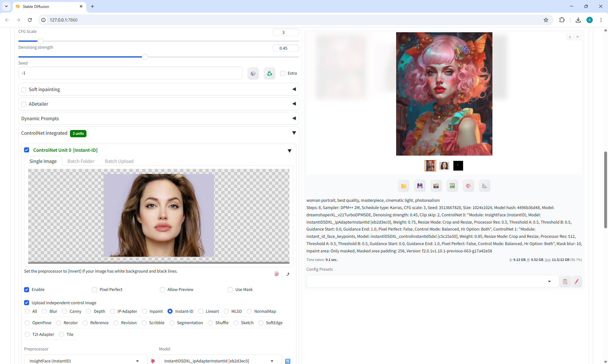
Task: Click the dice icon to randomize seed
Action: click(x=253, y=73)
